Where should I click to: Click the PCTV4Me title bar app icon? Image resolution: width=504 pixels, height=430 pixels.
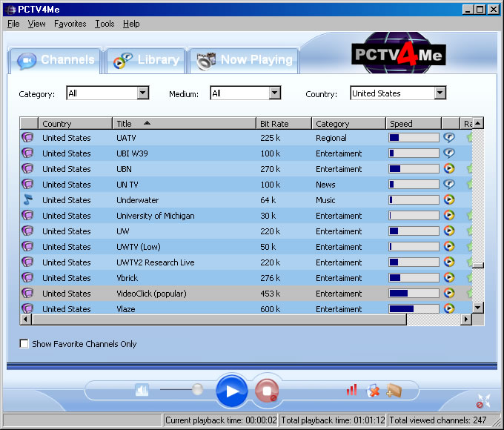(10, 10)
